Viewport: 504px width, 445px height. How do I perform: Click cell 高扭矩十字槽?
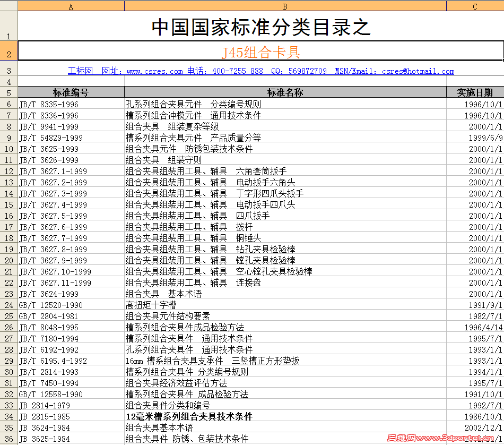click(285, 305)
